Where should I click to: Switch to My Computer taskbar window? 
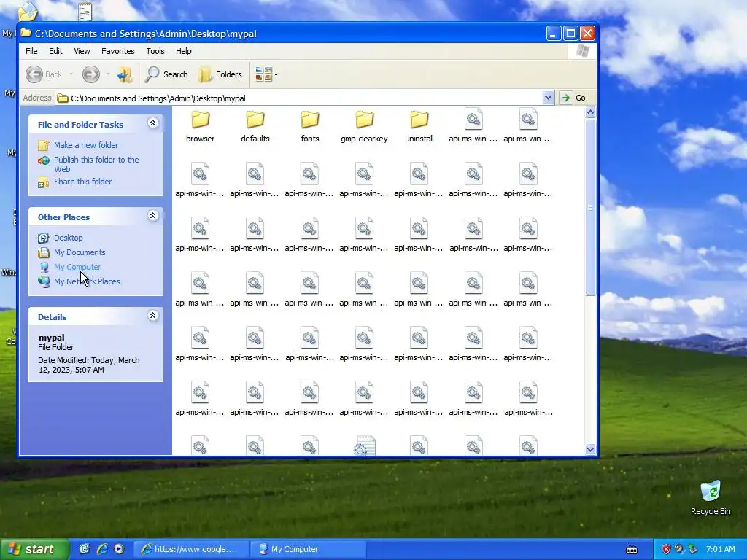(x=308, y=549)
